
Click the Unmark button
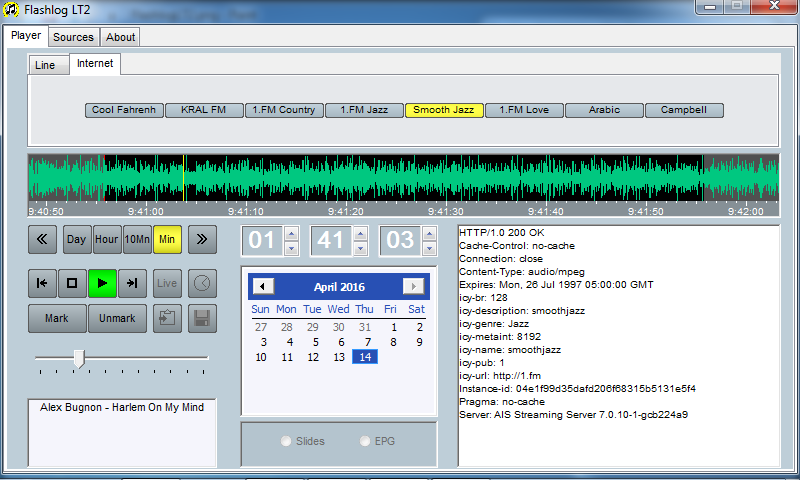117,318
